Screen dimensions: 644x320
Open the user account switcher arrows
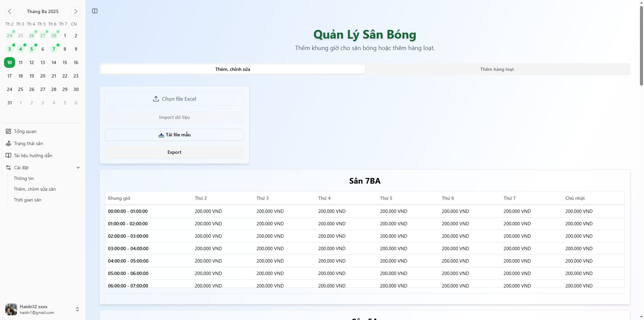coord(77,309)
